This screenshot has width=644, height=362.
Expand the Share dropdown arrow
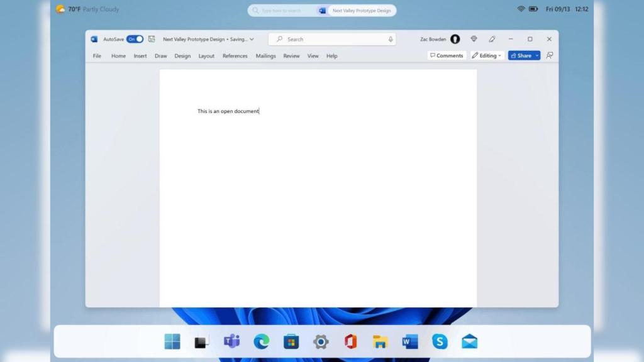coord(537,55)
